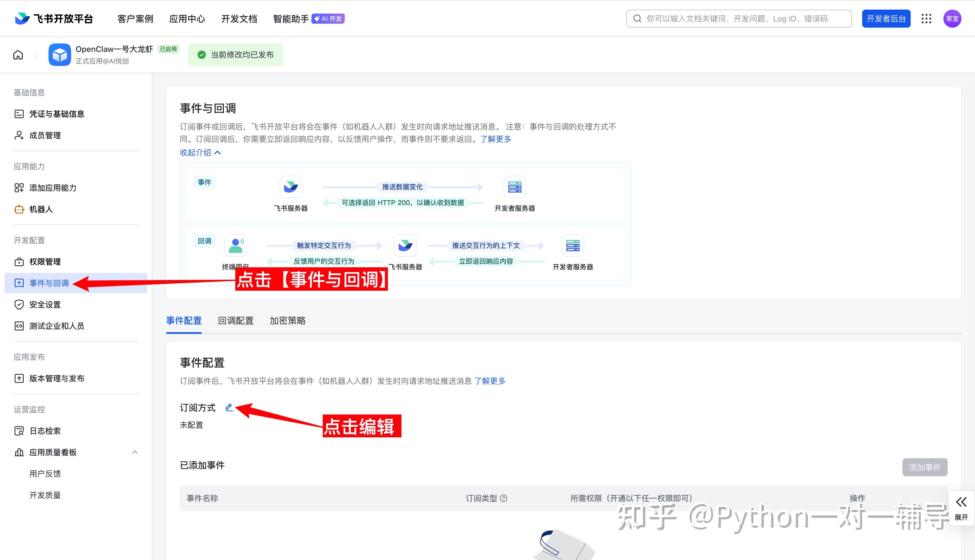Open 开发文档 in the top menu
975x560 pixels.
click(239, 19)
